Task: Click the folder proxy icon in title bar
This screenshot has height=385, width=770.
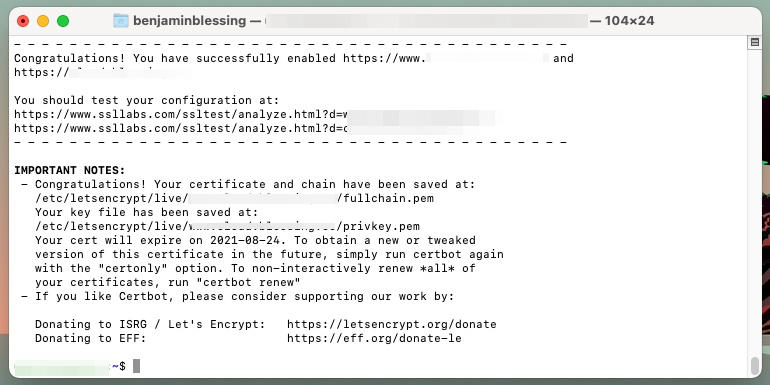Action: [121, 21]
